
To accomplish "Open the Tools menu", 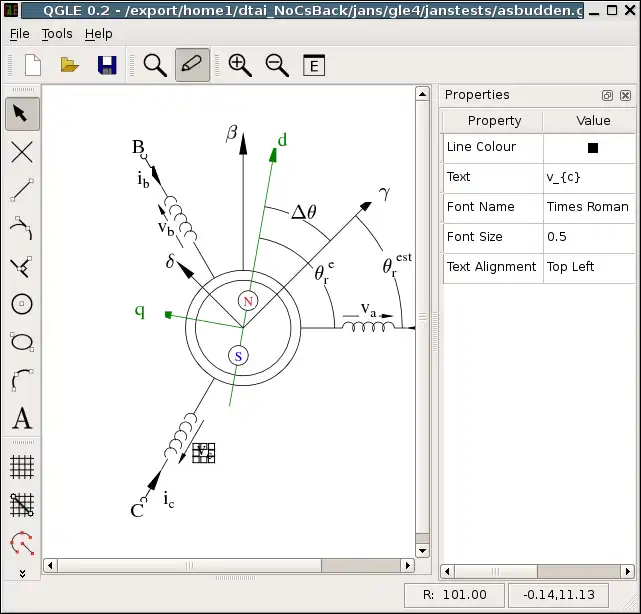I will [57, 33].
